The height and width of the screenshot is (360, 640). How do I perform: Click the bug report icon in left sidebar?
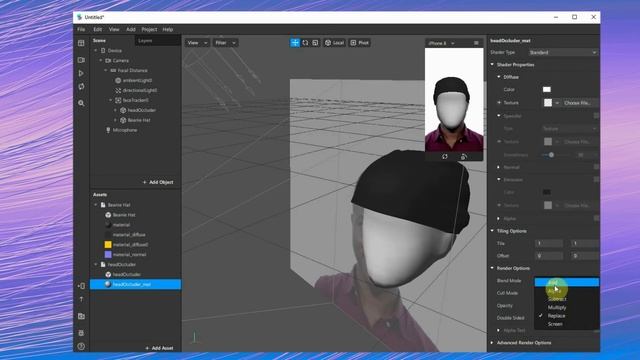tap(81, 333)
